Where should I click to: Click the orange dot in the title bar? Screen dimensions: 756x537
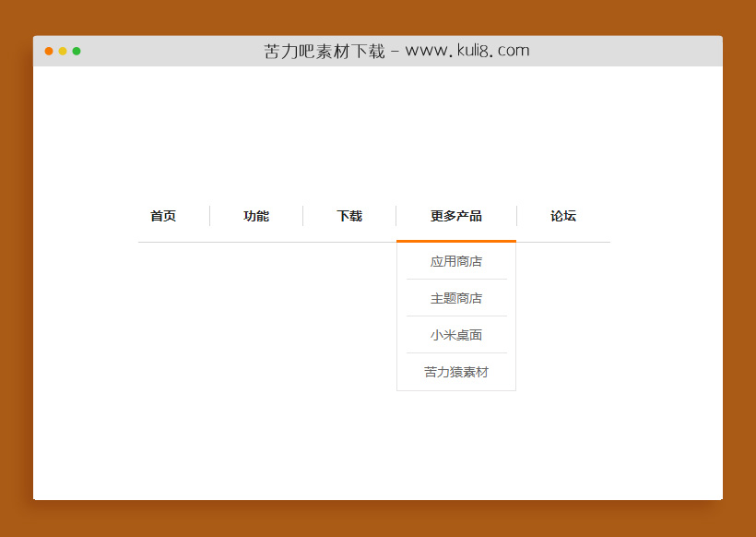point(49,52)
